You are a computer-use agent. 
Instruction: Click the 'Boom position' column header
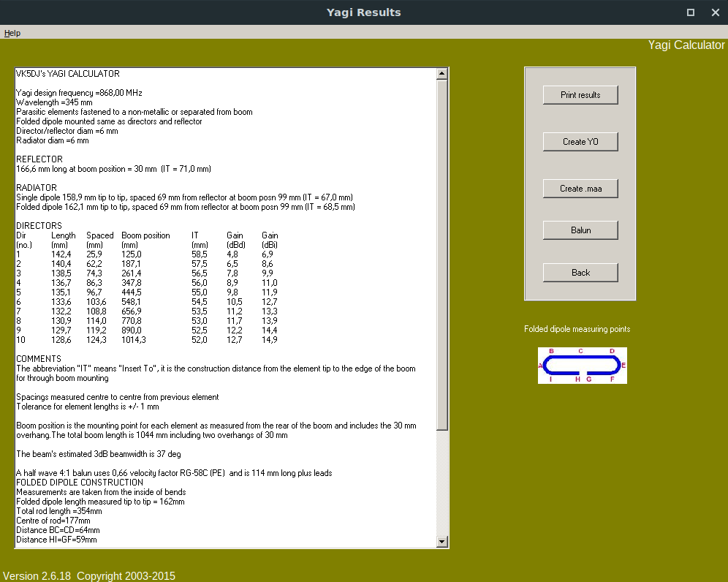145,235
